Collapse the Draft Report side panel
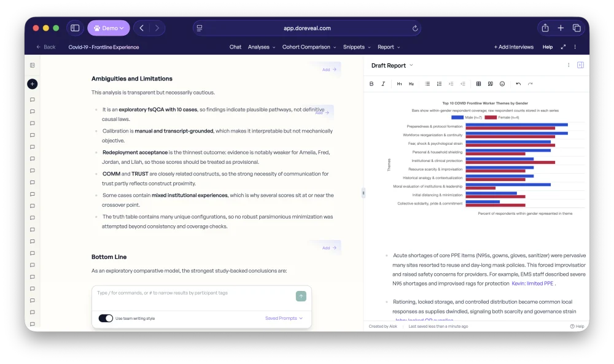Image resolution: width=614 pixels, height=364 pixels. point(580,65)
